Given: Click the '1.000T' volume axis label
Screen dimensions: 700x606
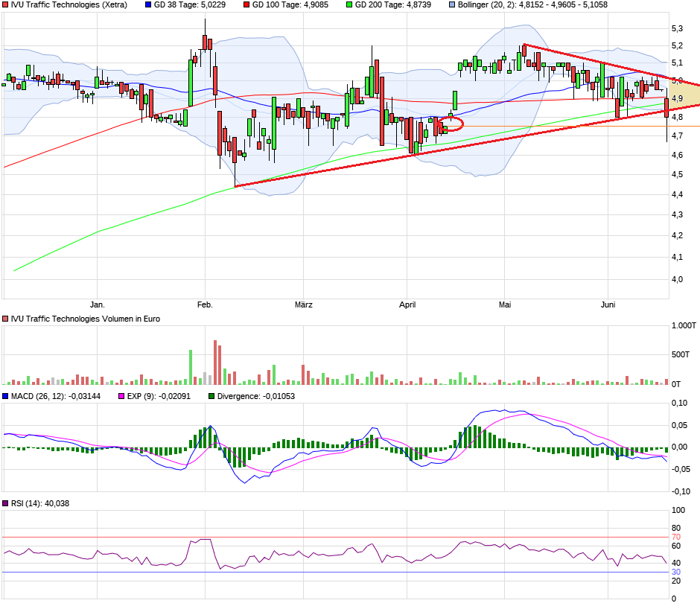Looking at the screenshot, I should 684,326.
